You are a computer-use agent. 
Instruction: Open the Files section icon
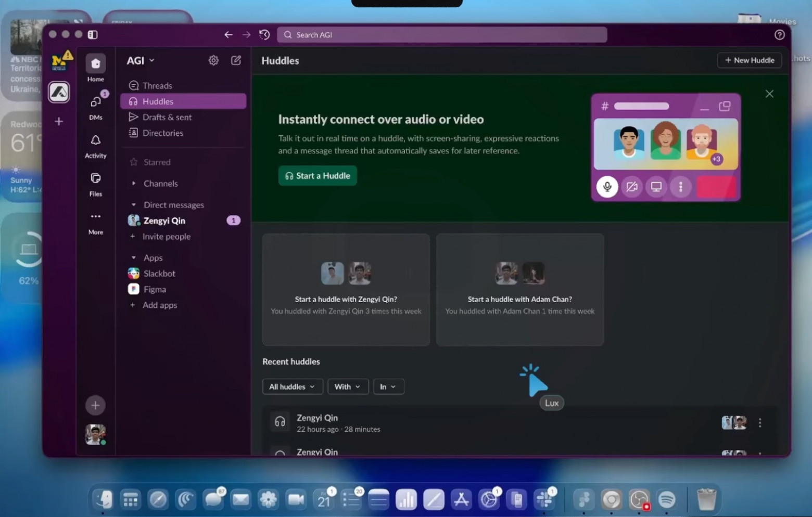tap(95, 179)
